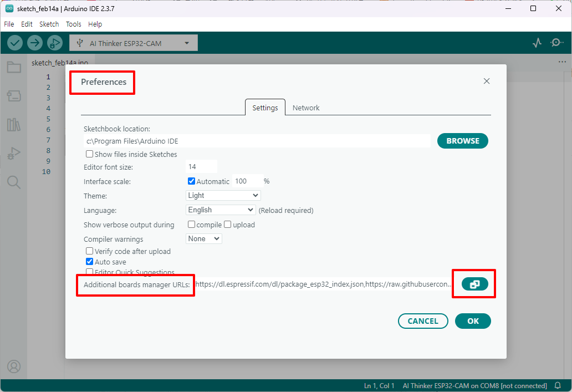Enable Show files inside Sketches
Viewport: 572px width, 392px height.
89,154
